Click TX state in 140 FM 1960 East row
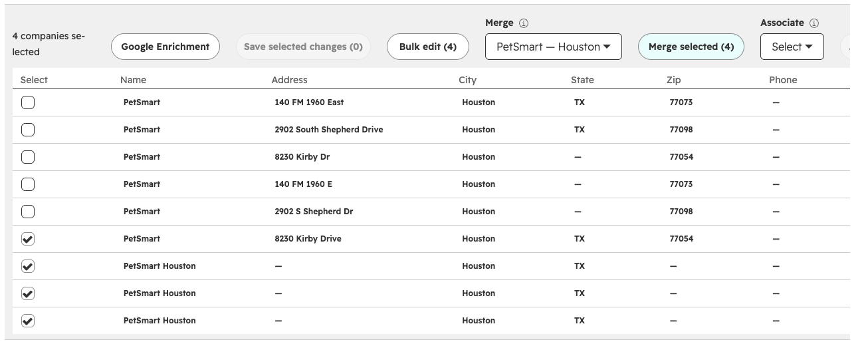The image size is (868, 346). pyautogui.click(x=580, y=102)
